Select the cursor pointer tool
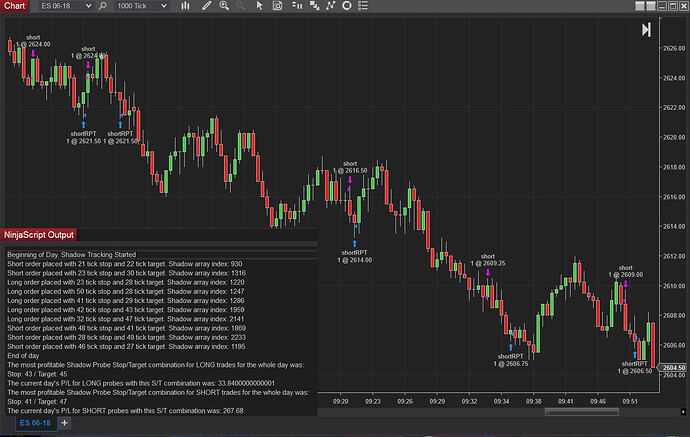The width and height of the screenshot is (690, 437). [259, 6]
